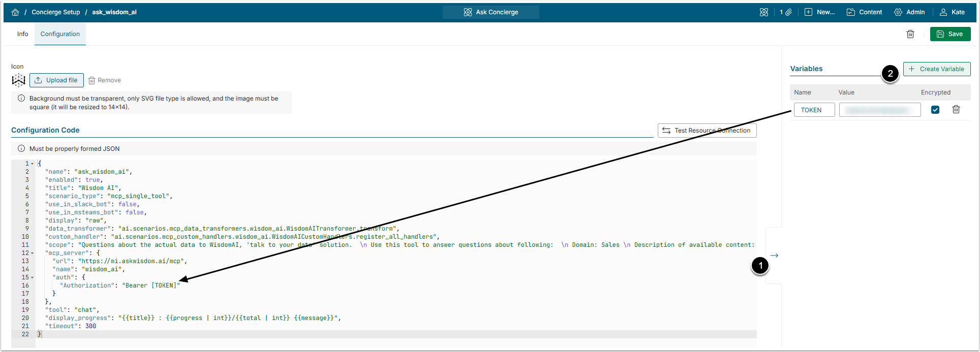Viewport: 980px width, 352px height.
Task: Open the Content menu
Action: (864, 12)
